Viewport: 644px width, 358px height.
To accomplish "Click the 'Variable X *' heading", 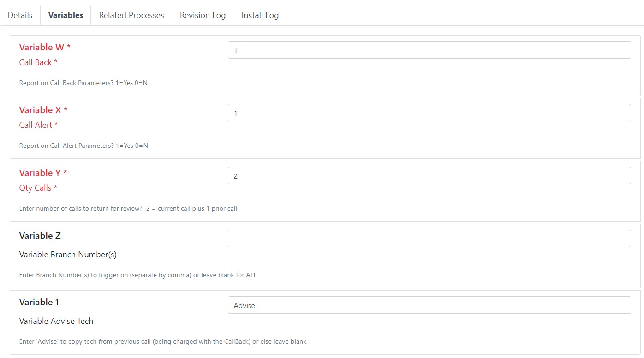I will tap(43, 110).
